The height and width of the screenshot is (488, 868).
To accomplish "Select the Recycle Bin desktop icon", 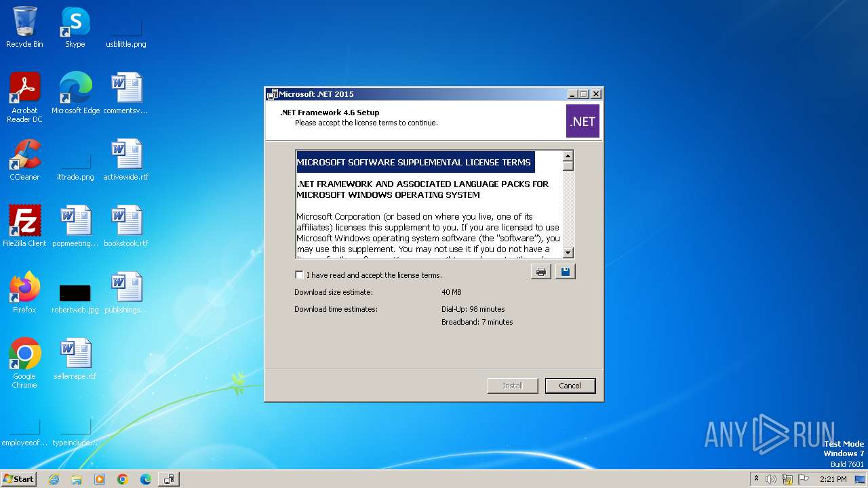I will click(24, 27).
